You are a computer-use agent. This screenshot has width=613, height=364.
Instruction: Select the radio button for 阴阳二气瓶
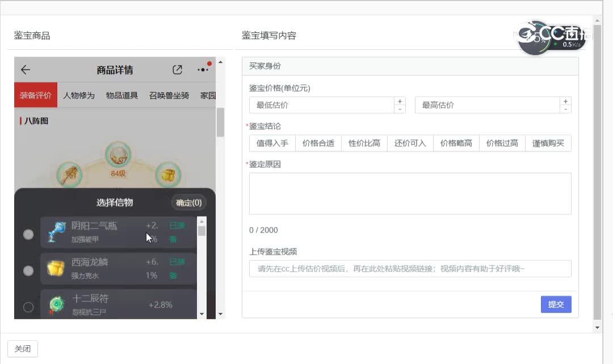point(28,234)
